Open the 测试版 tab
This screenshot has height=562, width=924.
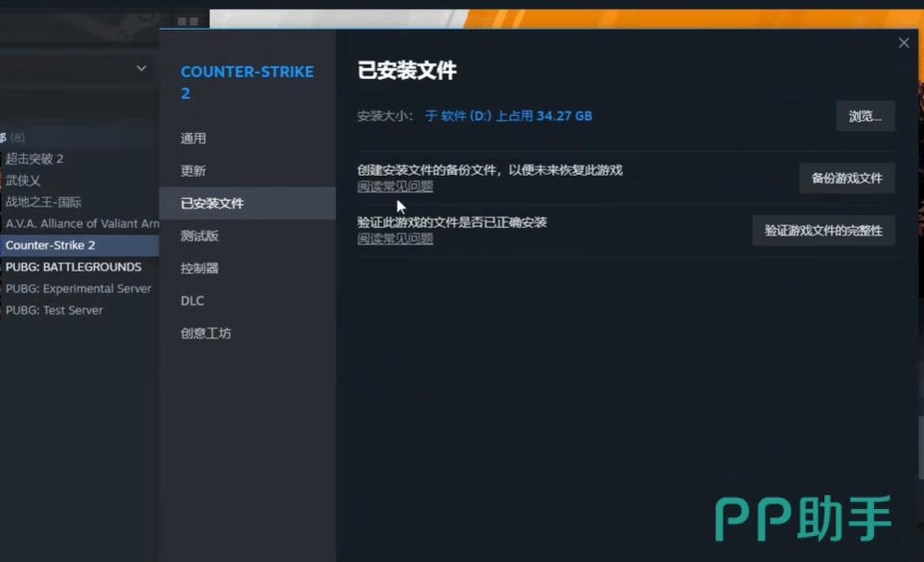(200, 236)
